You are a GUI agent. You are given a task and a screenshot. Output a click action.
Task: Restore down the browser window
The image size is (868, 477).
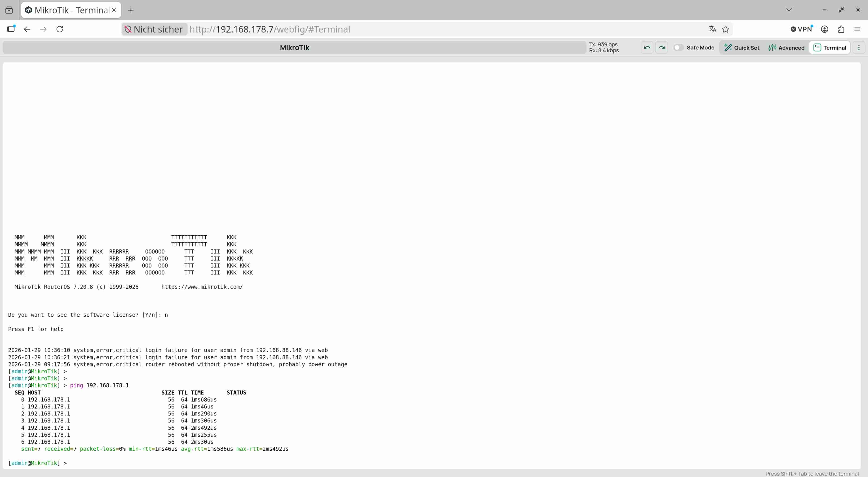point(841,10)
